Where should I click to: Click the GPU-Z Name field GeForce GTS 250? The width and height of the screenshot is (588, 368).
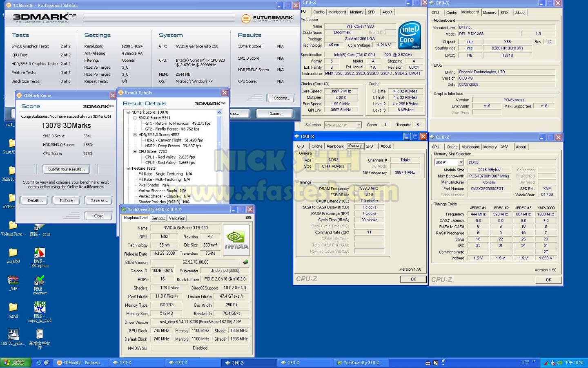point(186,228)
